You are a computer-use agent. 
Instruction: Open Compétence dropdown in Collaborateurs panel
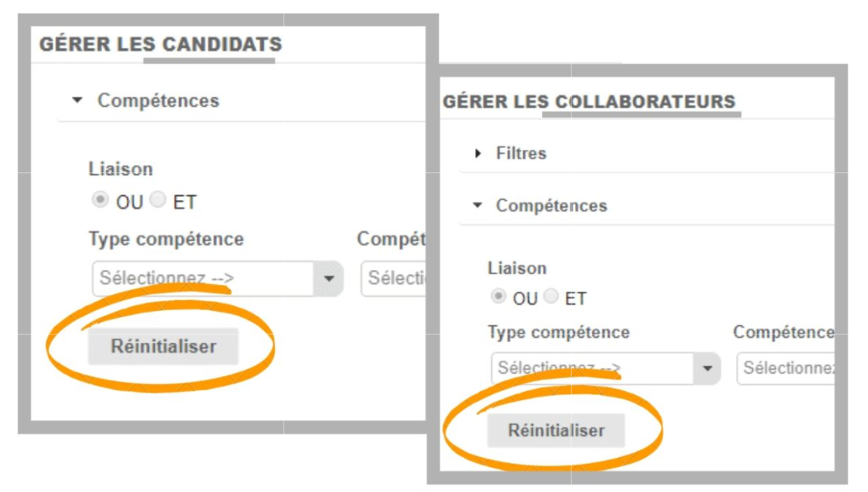click(785, 368)
